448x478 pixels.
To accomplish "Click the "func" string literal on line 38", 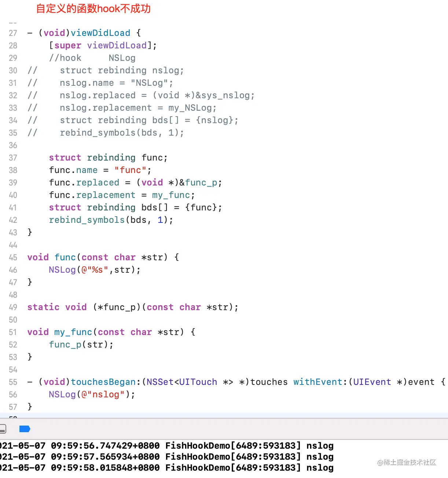I will click(x=130, y=170).
